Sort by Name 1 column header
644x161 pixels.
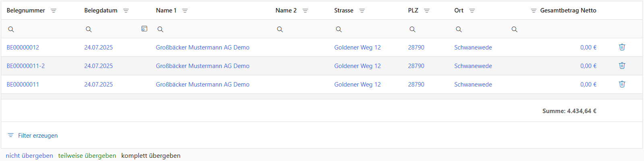coord(166,10)
